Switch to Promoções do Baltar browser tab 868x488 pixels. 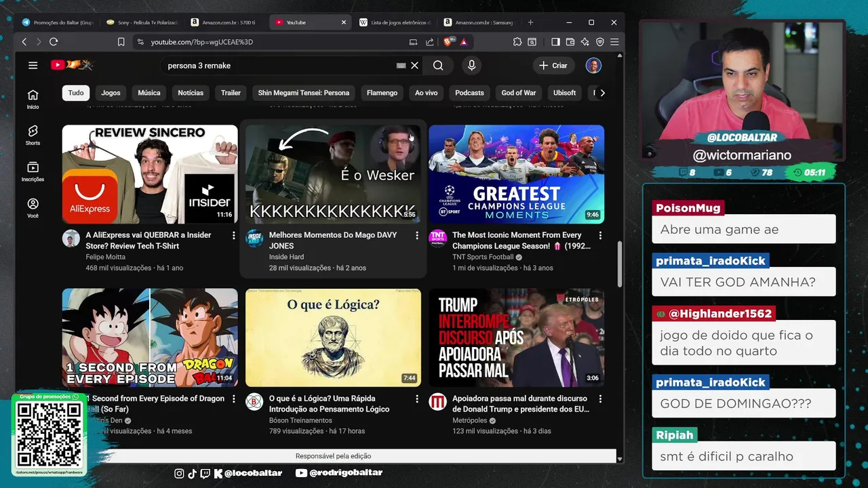[x=58, y=22]
